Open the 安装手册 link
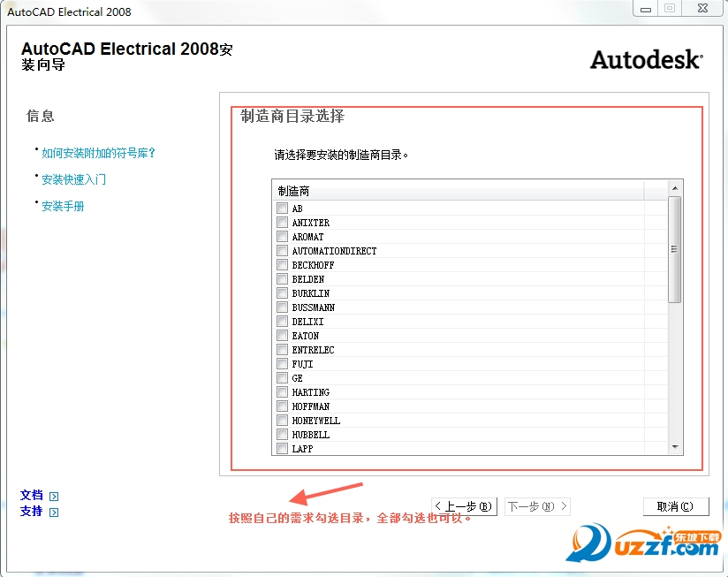 [x=63, y=206]
